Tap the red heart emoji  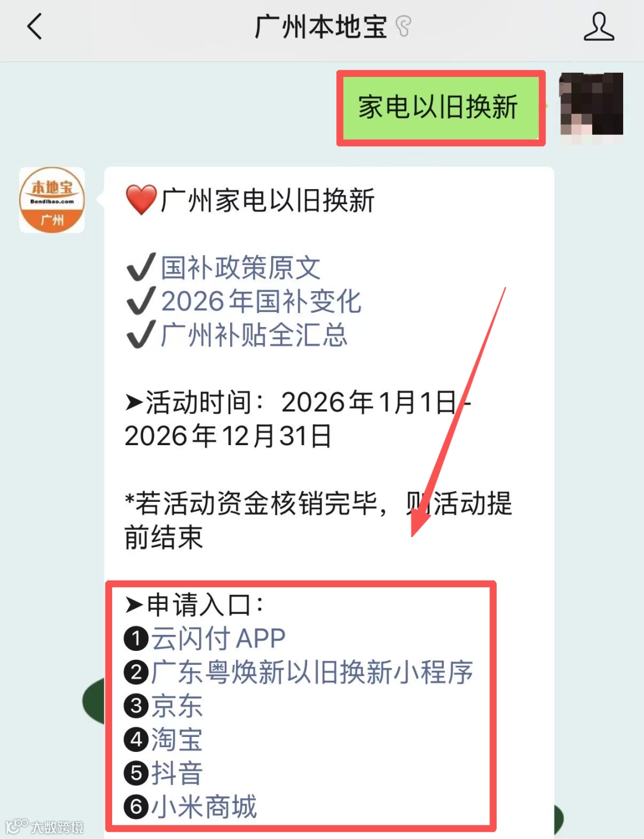coord(141,200)
